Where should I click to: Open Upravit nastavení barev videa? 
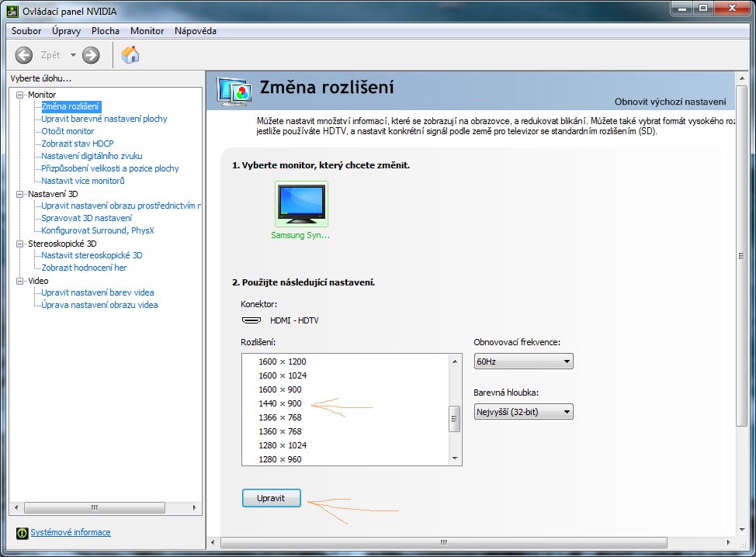[97, 293]
